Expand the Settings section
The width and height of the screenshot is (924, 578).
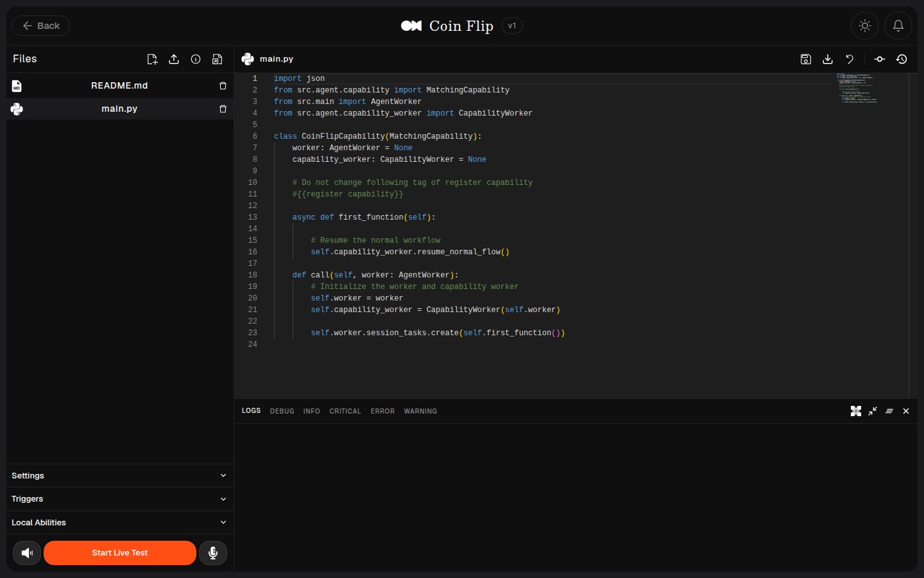120,476
